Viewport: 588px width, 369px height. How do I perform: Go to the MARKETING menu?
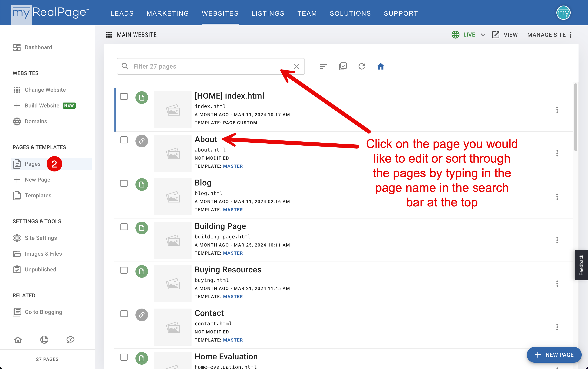coord(168,13)
